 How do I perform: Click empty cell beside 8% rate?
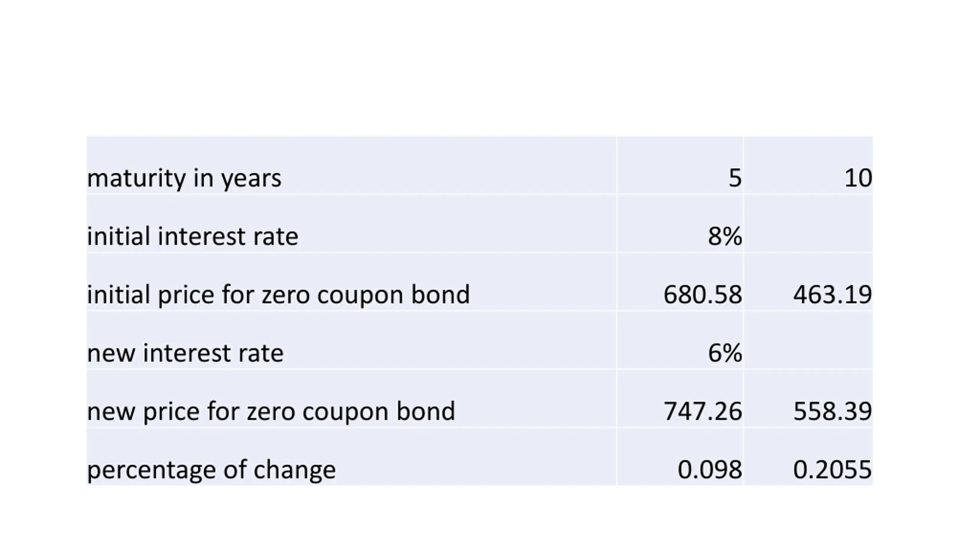pyautogui.click(x=808, y=223)
